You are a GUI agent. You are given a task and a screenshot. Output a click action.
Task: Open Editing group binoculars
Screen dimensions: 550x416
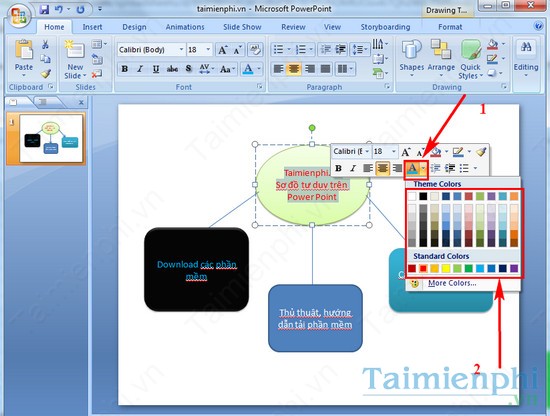(x=526, y=59)
